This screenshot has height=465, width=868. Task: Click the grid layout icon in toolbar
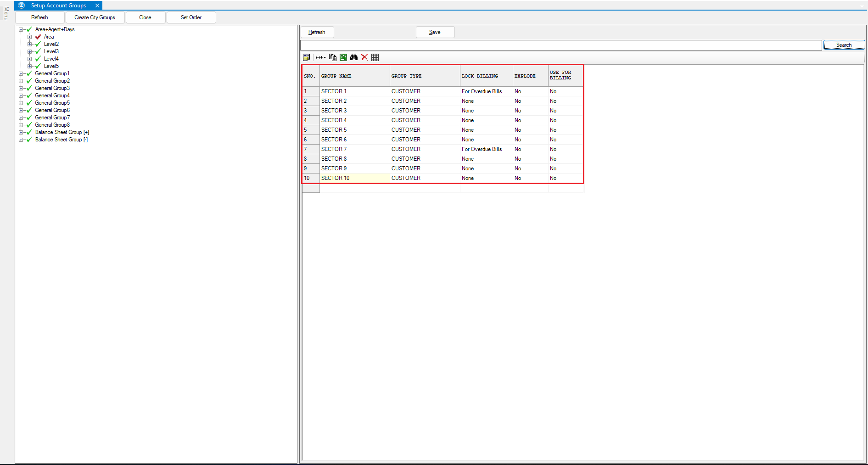coord(375,57)
